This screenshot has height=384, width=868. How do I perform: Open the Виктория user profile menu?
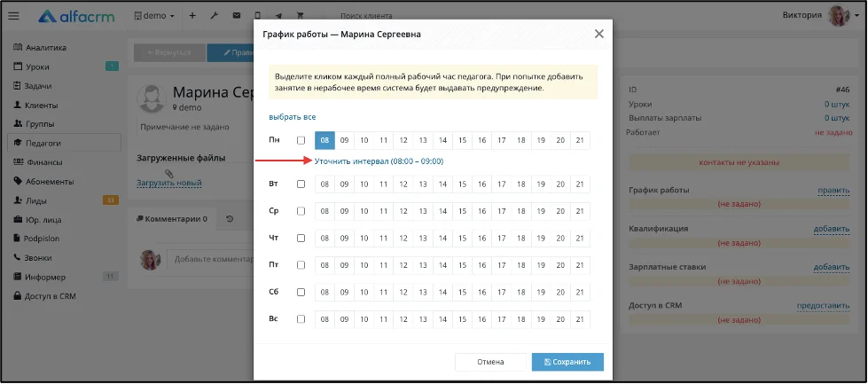pyautogui.click(x=816, y=15)
